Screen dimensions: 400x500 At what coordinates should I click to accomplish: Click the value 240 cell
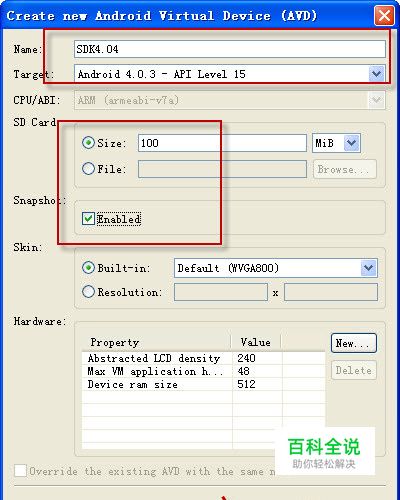[257, 358]
